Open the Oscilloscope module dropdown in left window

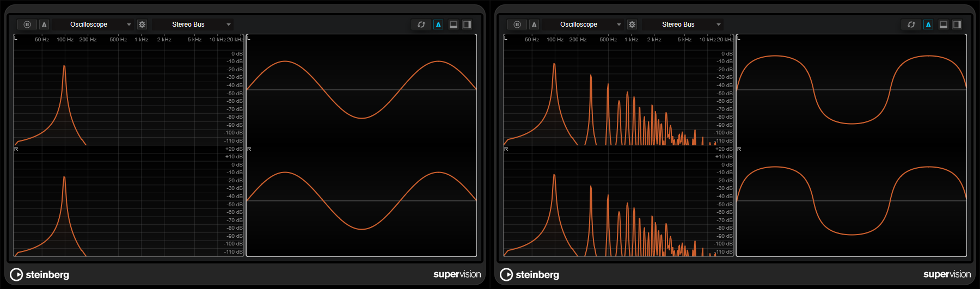(x=94, y=24)
